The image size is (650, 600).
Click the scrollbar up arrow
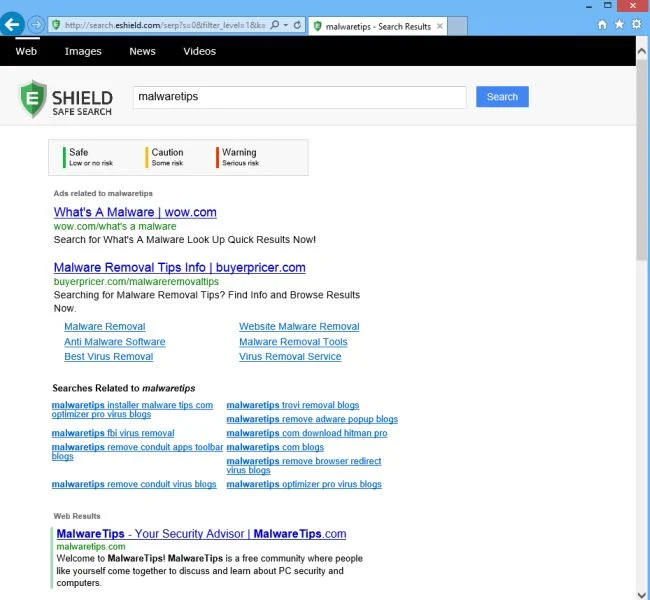pos(641,51)
